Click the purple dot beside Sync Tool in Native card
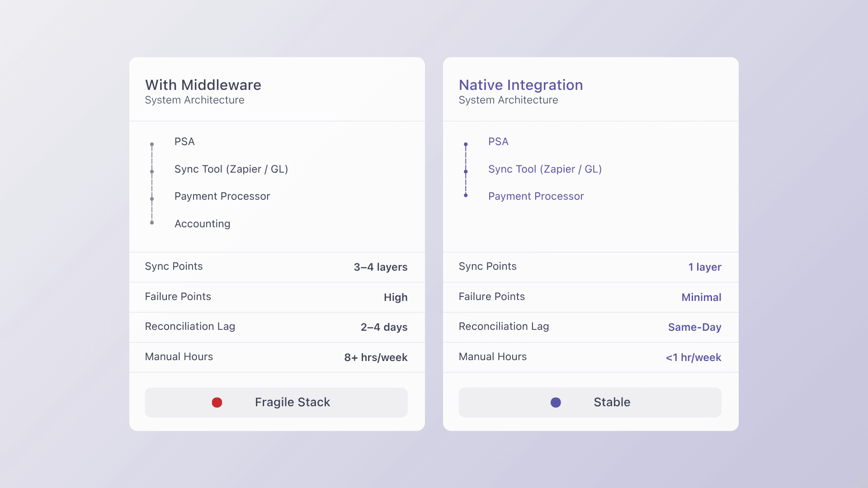Screen dimensions: 868x488 466,172
